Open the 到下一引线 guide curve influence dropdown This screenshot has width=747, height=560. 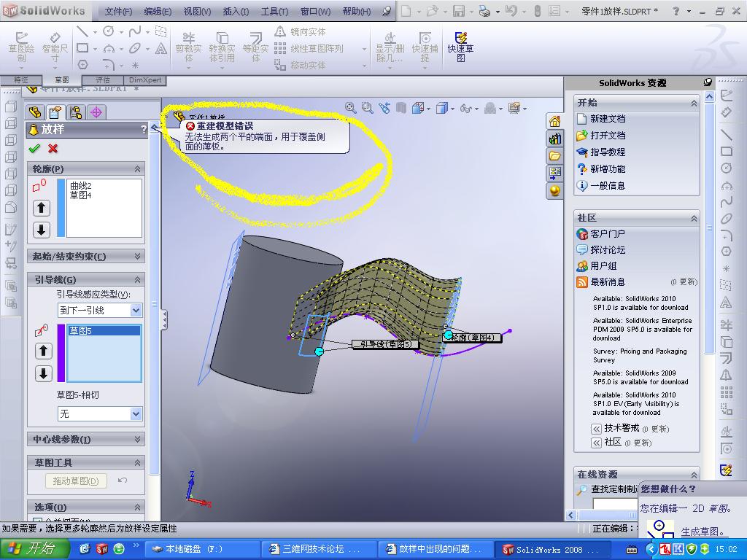pyautogui.click(x=136, y=311)
